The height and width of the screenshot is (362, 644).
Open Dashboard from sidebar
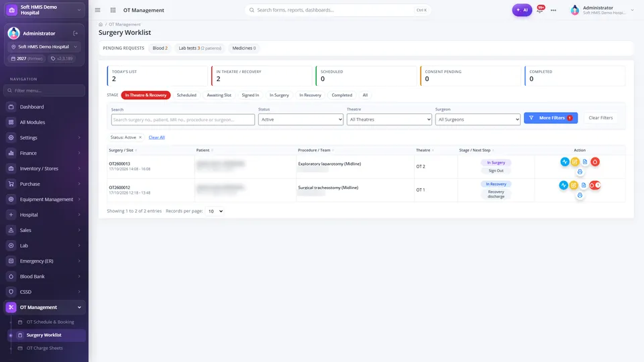[44, 107]
